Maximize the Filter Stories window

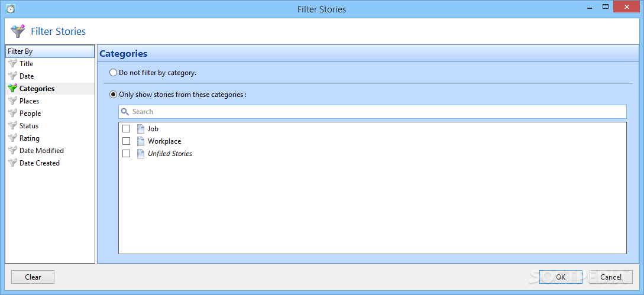point(605,6)
